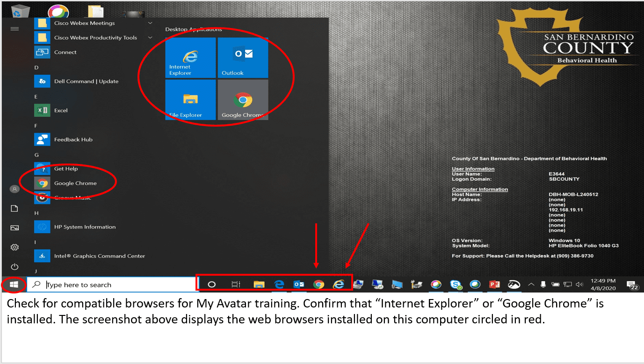Expand Cisco Webex Productivity Tools folder

tap(150, 37)
